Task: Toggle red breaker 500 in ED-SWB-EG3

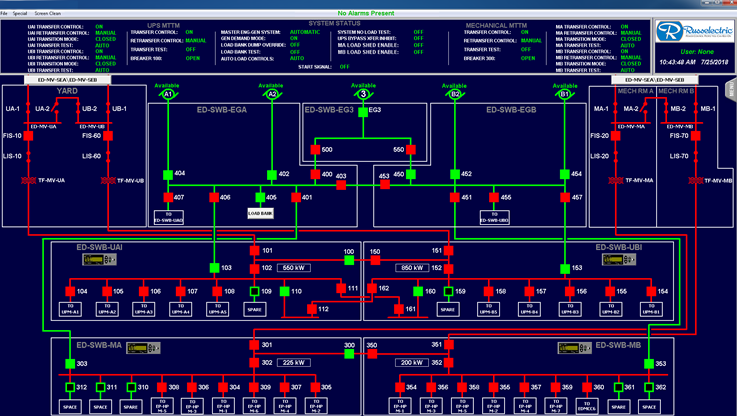Action: (x=314, y=150)
